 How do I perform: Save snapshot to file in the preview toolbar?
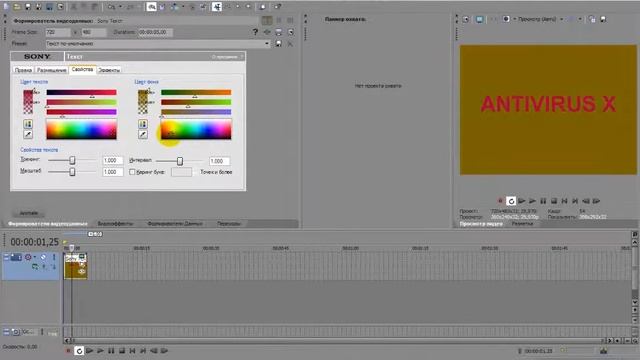point(603,19)
